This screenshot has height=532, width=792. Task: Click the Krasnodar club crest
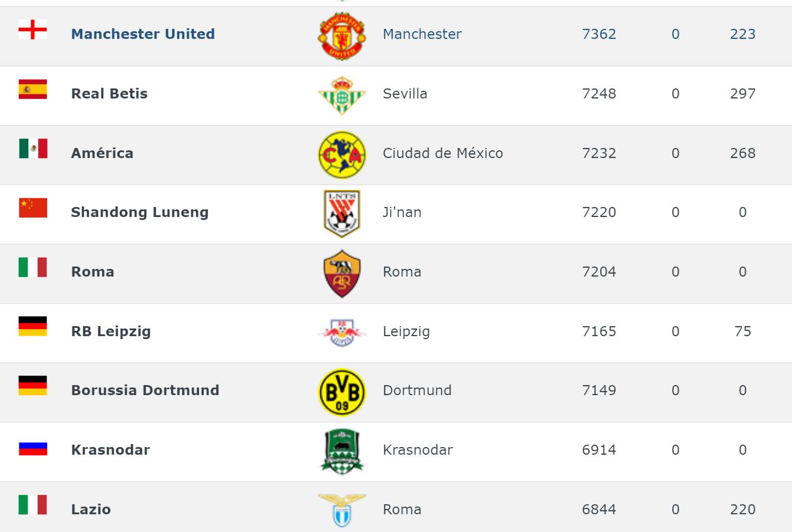coord(342,452)
